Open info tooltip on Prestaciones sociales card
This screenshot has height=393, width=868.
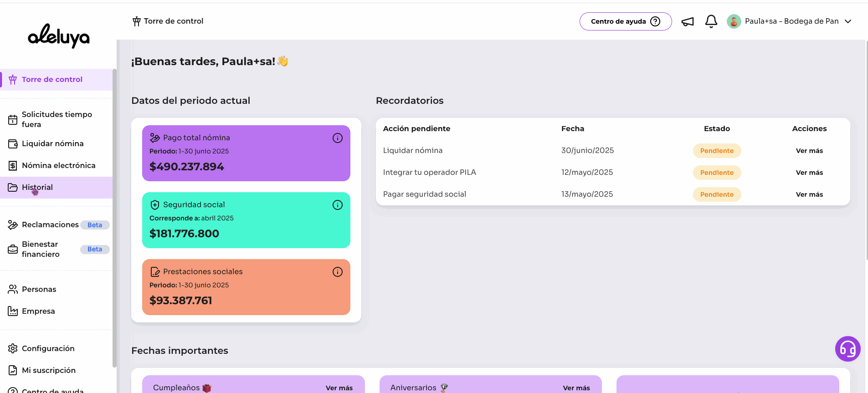tap(337, 272)
